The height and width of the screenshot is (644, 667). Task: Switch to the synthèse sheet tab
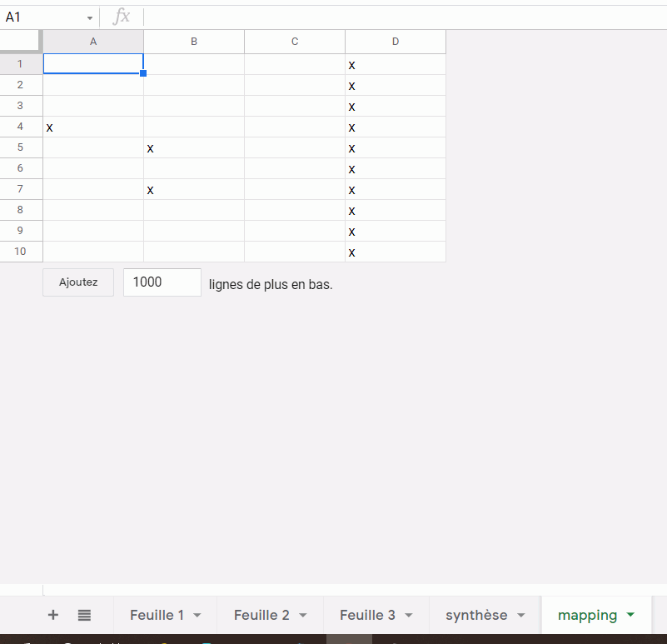[476, 616]
